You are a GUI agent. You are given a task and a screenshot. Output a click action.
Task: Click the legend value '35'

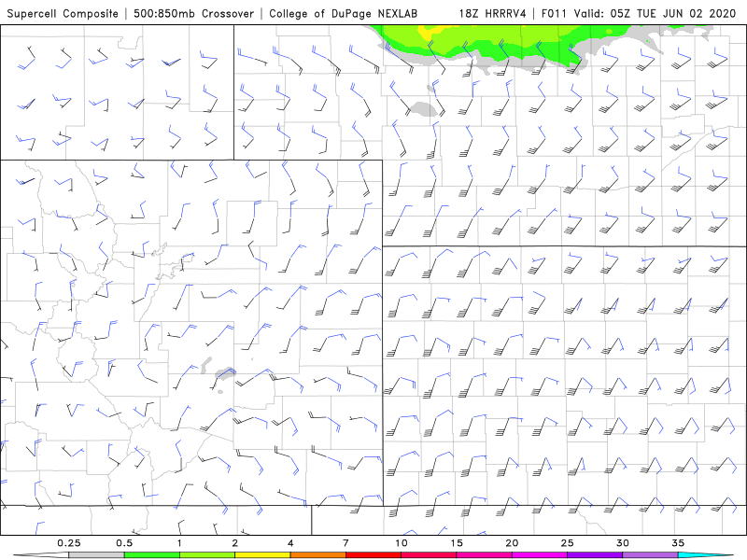coord(678,543)
